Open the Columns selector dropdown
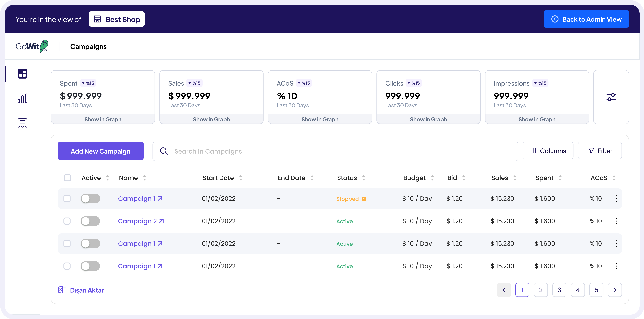The width and height of the screenshot is (644, 319). coord(548,151)
